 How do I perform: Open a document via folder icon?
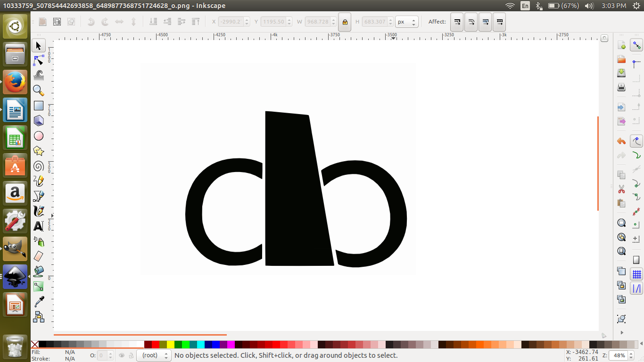(621, 59)
